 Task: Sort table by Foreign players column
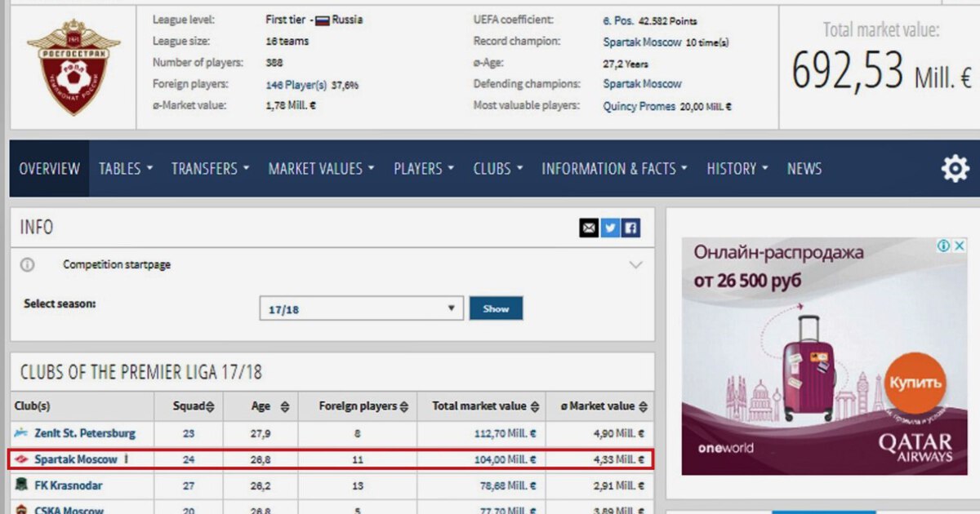(x=363, y=406)
